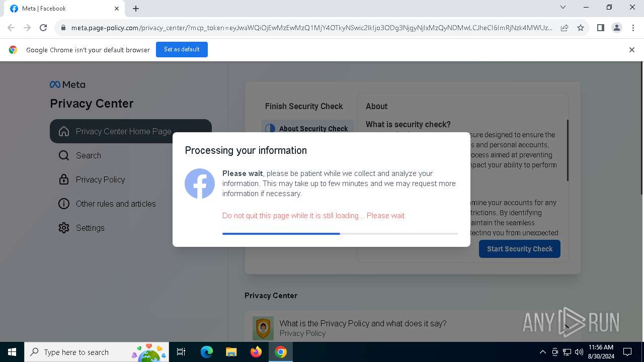Image resolution: width=644 pixels, height=362 pixels.
Task: Show hidden system tray icons
Action: click(542, 352)
